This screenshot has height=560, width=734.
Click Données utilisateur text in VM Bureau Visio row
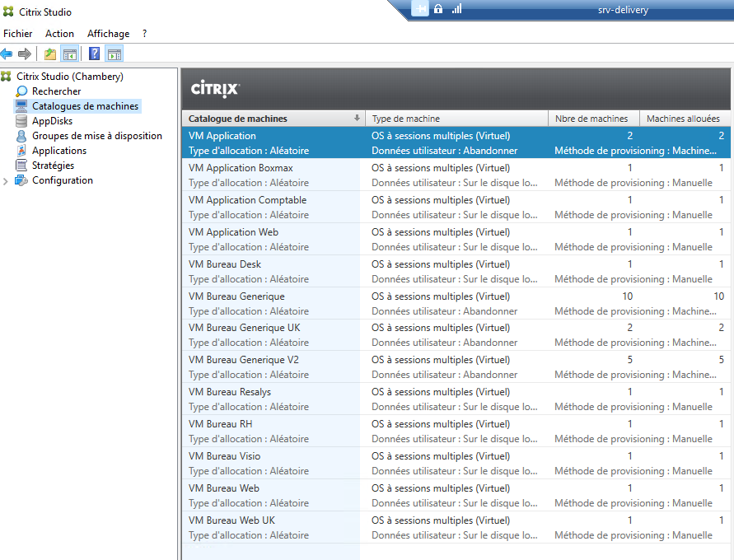(x=454, y=471)
